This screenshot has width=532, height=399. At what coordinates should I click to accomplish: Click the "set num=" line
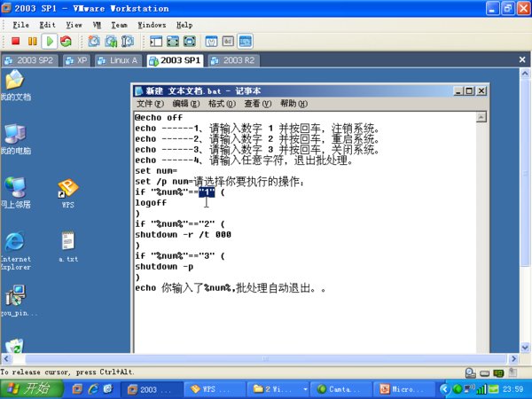[156, 170]
